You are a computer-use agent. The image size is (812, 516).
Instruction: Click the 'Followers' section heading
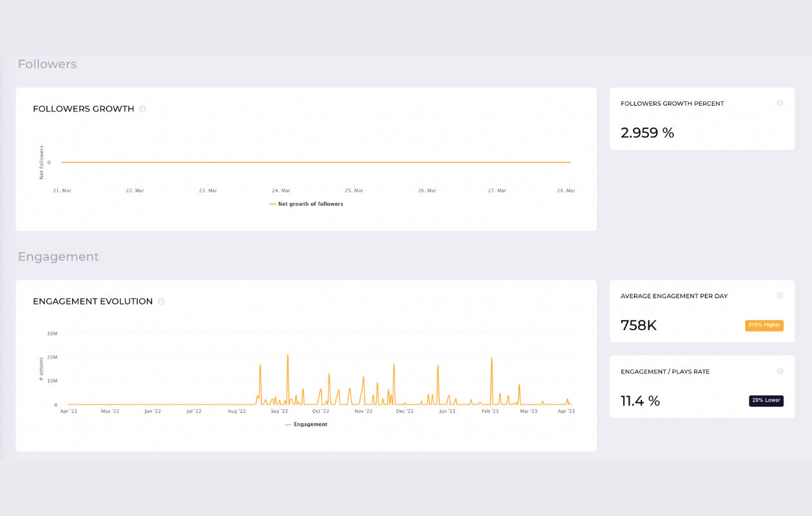[47, 64]
